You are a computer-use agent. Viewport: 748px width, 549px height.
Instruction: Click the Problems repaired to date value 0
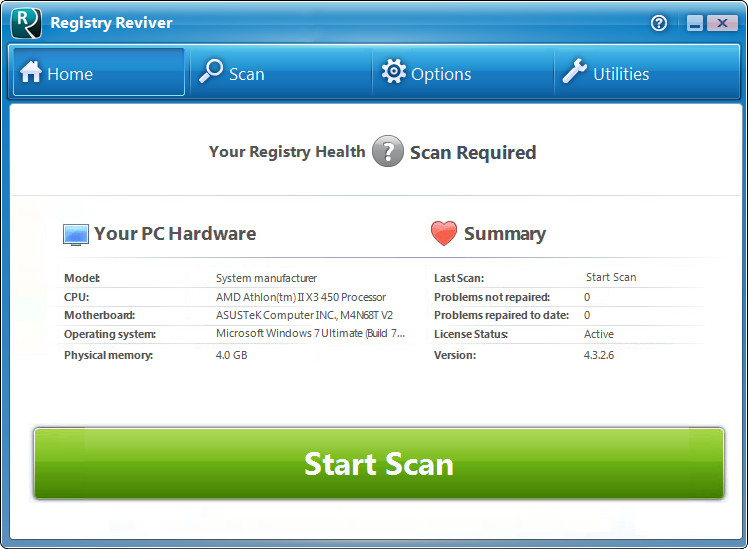(x=587, y=315)
